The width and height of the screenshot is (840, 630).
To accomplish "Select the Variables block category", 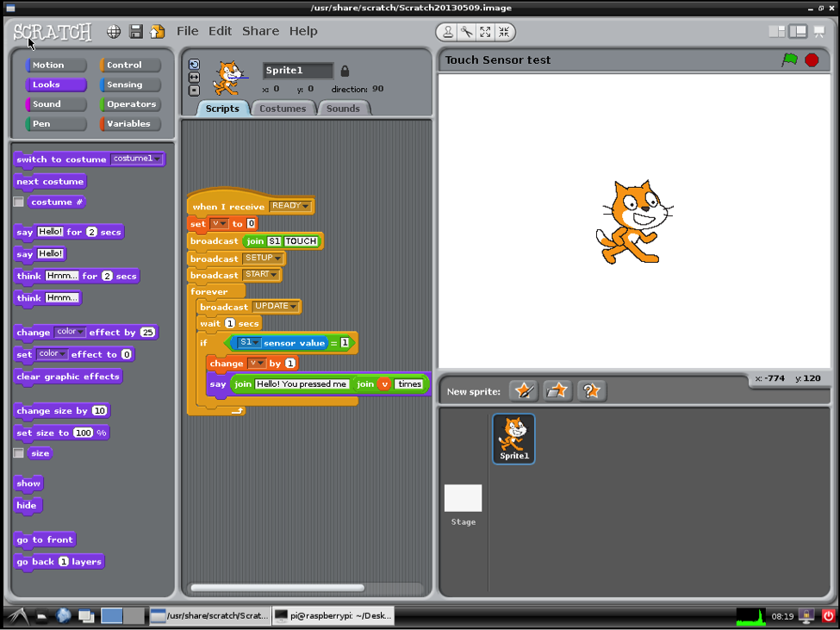I will pos(130,124).
